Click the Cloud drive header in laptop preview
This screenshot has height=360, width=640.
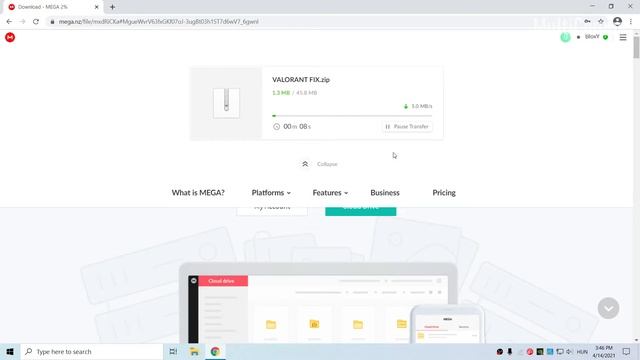point(223,281)
